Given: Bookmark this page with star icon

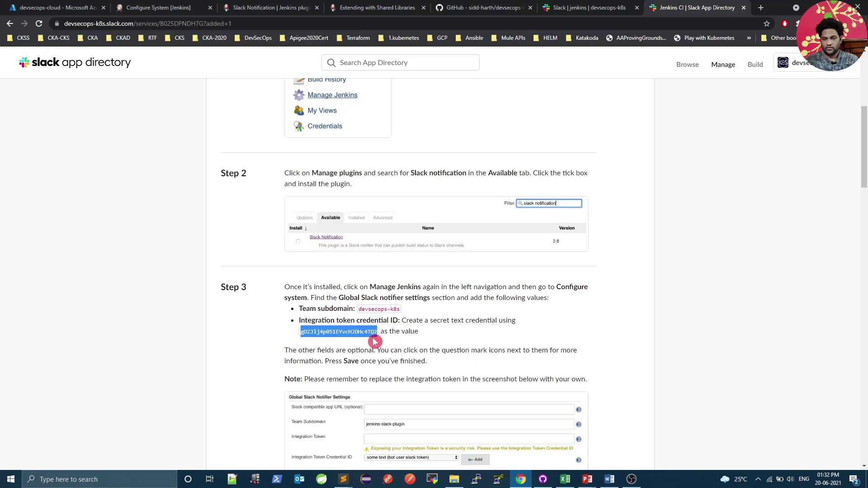Looking at the screenshot, I should coord(766,23).
